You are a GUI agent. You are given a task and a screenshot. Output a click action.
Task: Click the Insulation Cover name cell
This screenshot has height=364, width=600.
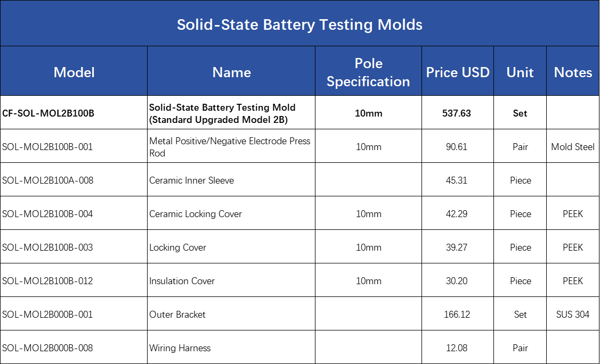(231, 280)
